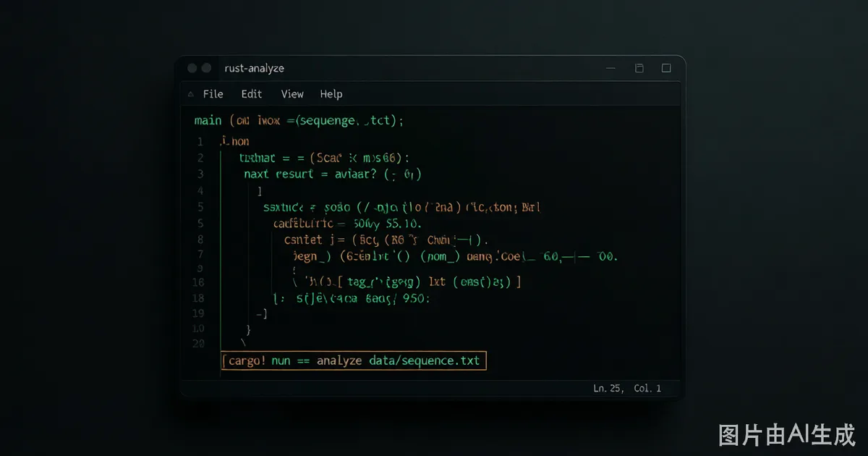Open the Help menu
The width and height of the screenshot is (868, 456).
(x=331, y=94)
